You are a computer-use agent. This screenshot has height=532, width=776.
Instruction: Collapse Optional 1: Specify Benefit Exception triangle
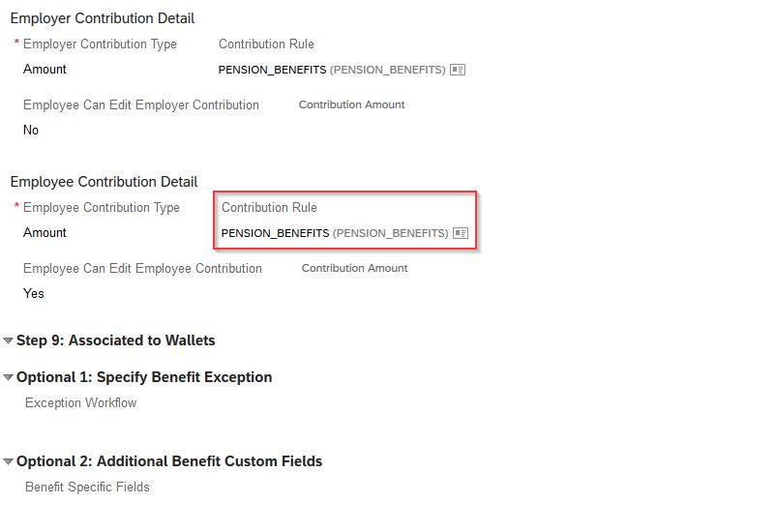8,377
